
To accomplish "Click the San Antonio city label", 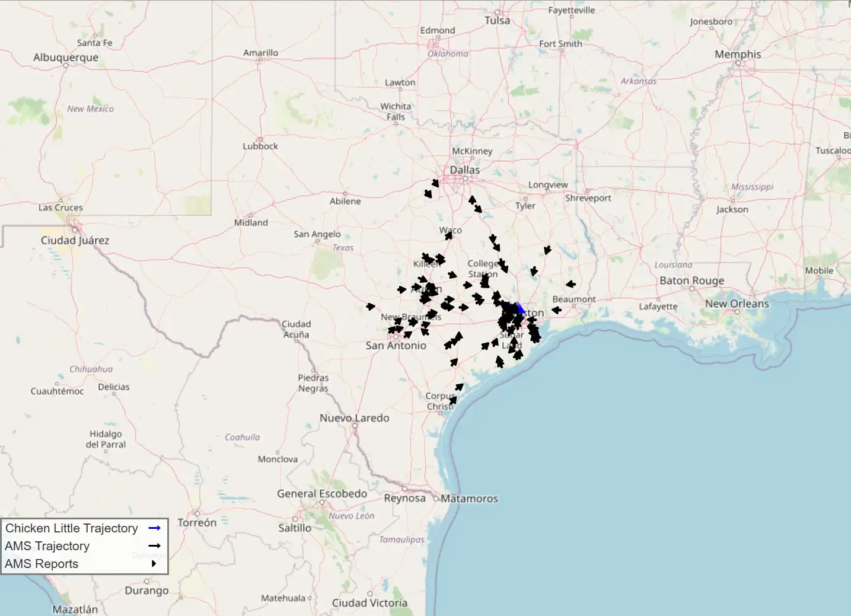I will [396, 346].
